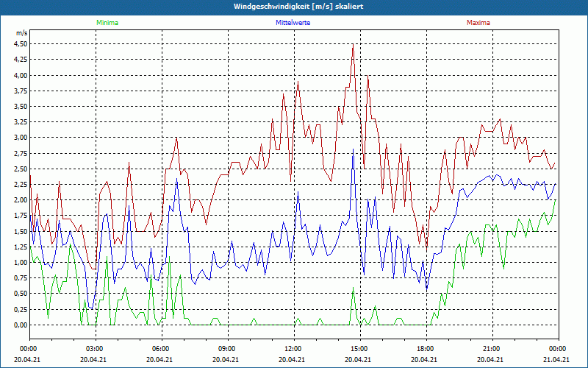Image resolution: width=588 pixels, height=368 pixels.
Task: Click the 2,00 y-axis value
Action: point(21,199)
